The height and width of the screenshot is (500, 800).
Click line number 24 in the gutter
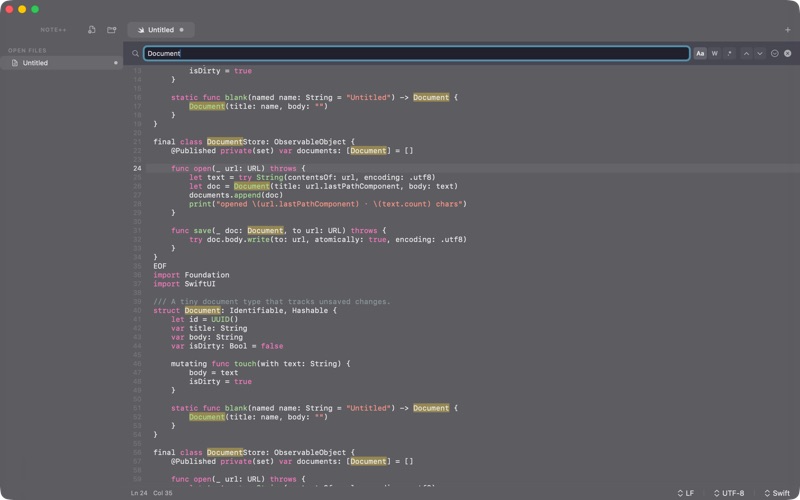(x=137, y=168)
